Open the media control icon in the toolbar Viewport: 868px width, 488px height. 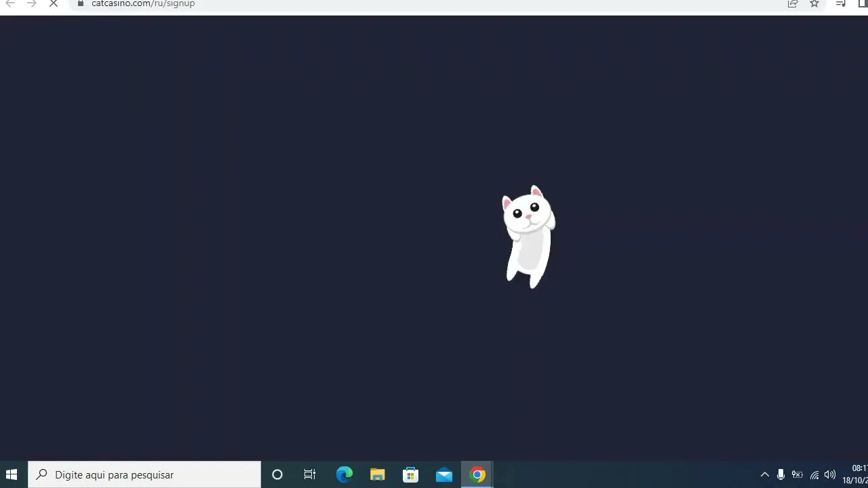click(841, 4)
